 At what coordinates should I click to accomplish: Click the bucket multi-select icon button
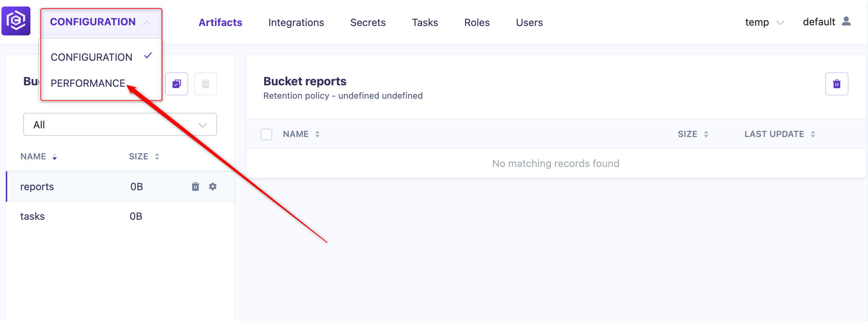[177, 84]
